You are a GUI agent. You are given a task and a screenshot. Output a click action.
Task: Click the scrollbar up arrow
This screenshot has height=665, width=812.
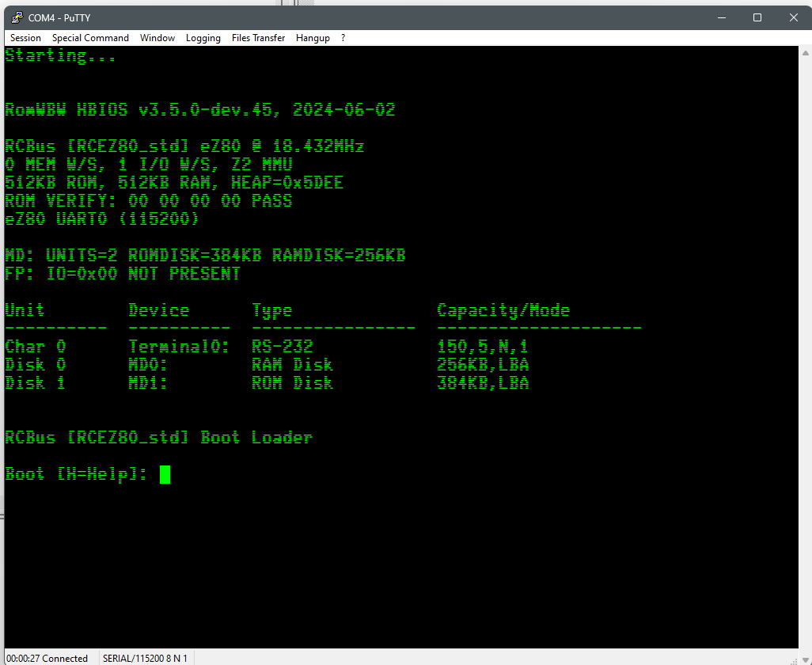pyautogui.click(x=805, y=53)
